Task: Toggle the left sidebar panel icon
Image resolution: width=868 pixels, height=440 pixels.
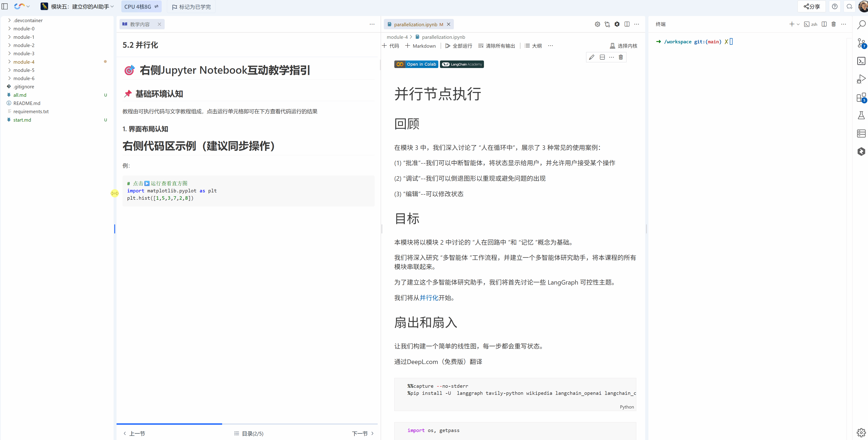Action: click(5, 6)
